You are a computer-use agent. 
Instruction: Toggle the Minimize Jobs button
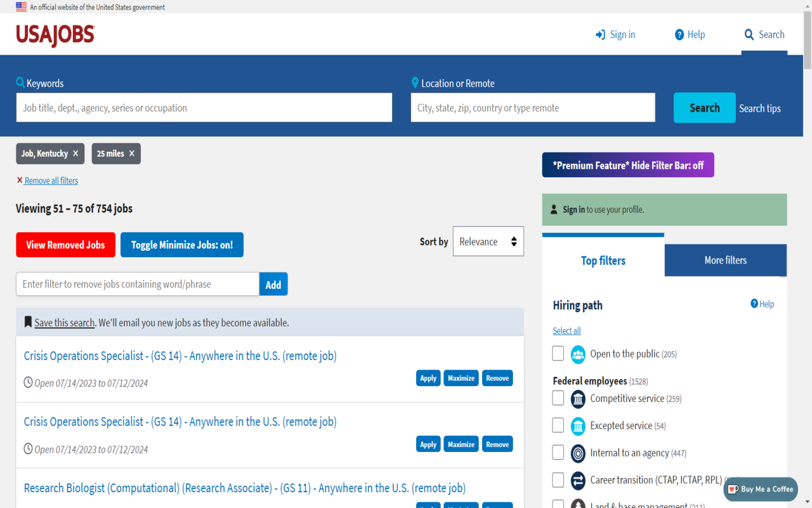tap(182, 245)
